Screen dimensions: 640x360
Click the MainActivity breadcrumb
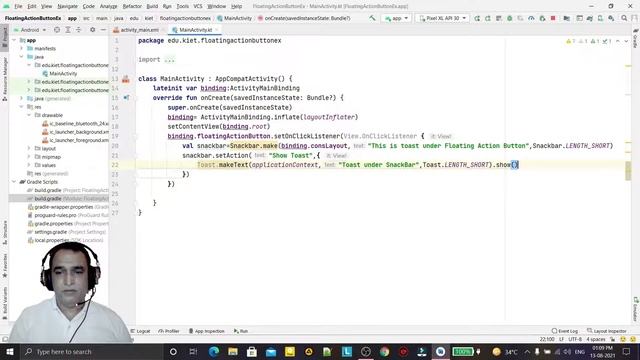pos(235,18)
